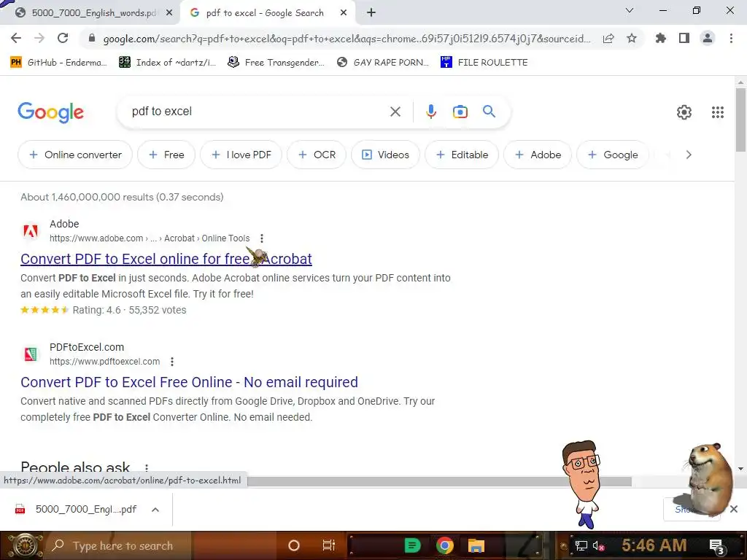Open the notification center icon
Image resolution: width=747 pixels, height=560 pixels.
(x=717, y=546)
